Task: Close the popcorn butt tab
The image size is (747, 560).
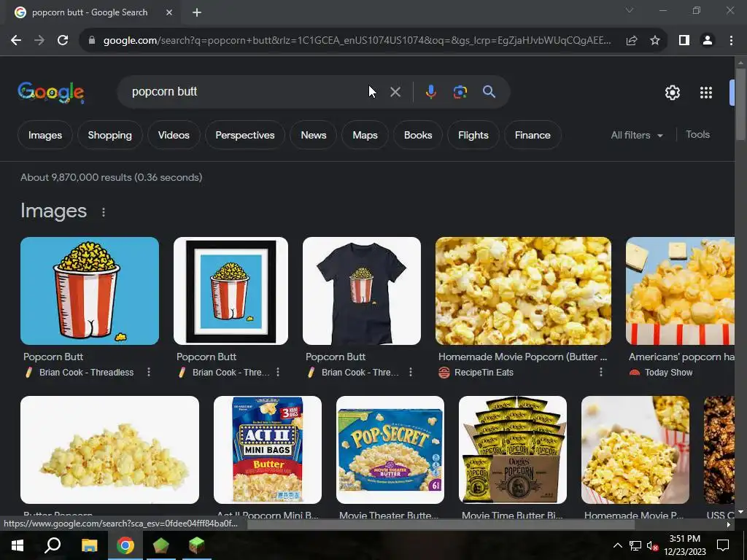Action: (x=169, y=12)
